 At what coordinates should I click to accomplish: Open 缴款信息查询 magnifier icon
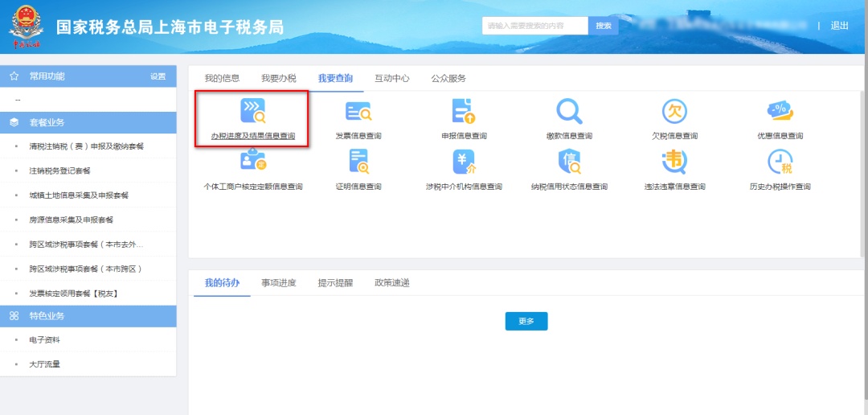(569, 110)
